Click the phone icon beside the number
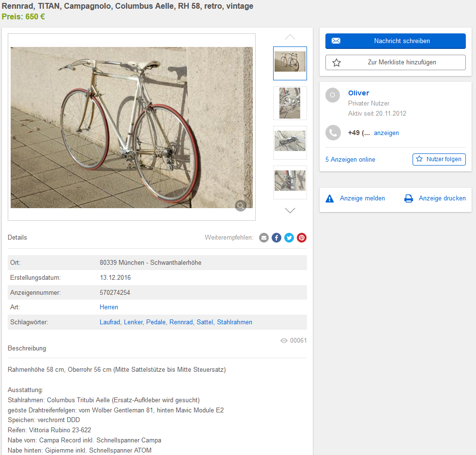 click(x=333, y=133)
